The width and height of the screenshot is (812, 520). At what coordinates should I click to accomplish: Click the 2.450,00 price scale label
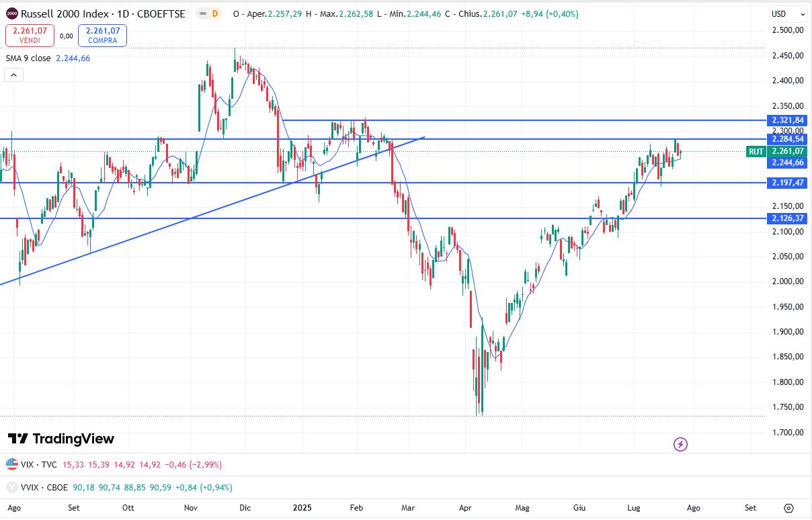(788, 56)
